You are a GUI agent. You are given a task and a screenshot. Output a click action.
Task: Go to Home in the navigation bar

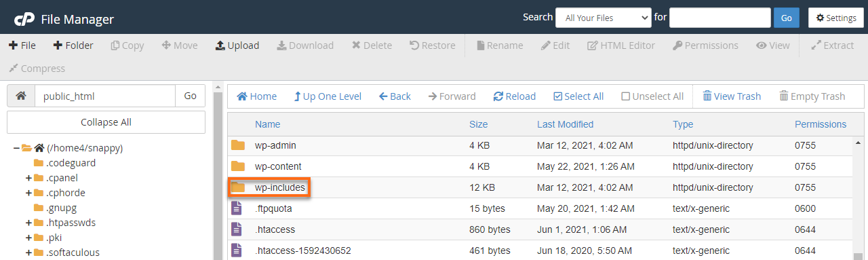(256, 96)
